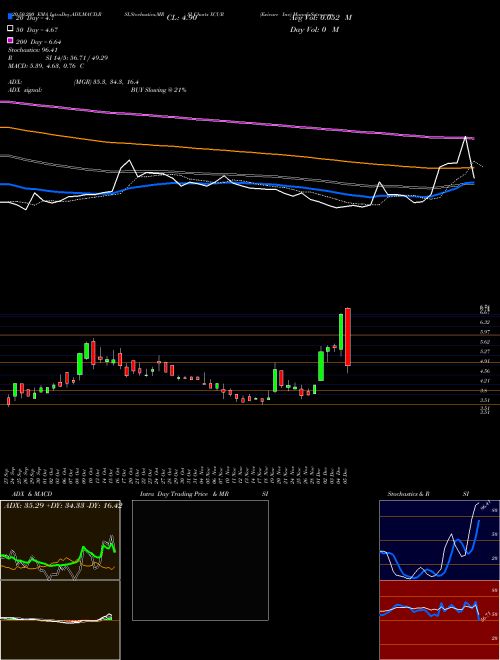
Task: Click the blue 20 Day legend swatch
Action: [10, 18]
